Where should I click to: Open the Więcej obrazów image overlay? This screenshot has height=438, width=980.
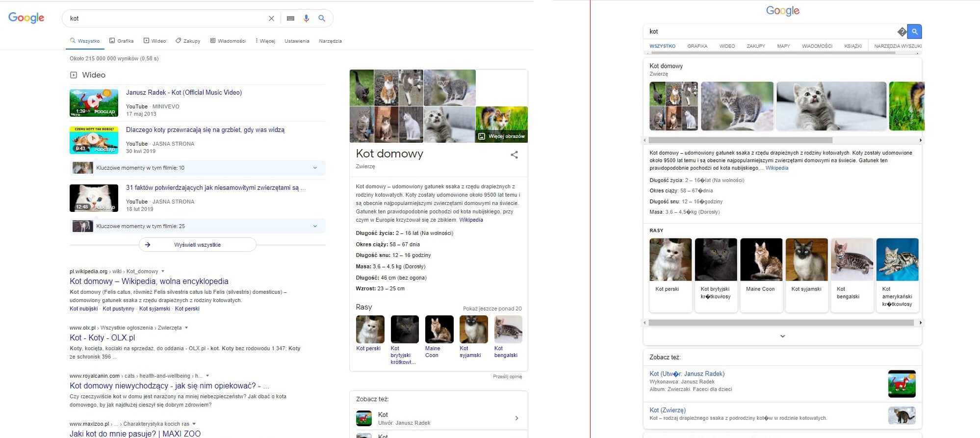(502, 136)
